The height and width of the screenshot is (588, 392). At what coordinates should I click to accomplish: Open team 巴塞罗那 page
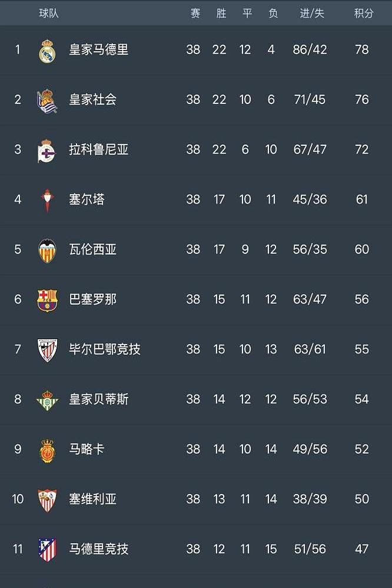92,299
